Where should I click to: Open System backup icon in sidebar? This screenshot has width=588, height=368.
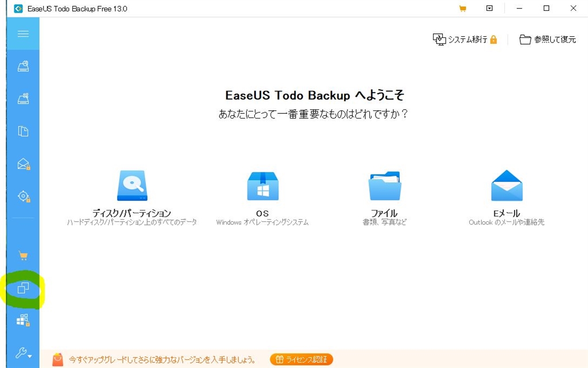pyautogui.click(x=23, y=99)
